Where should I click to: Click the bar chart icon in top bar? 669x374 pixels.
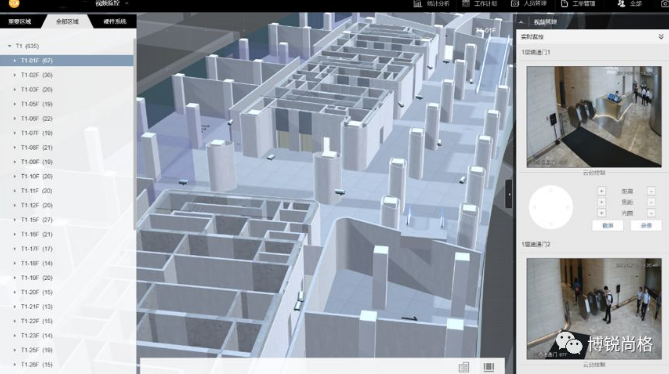[x=417, y=3]
